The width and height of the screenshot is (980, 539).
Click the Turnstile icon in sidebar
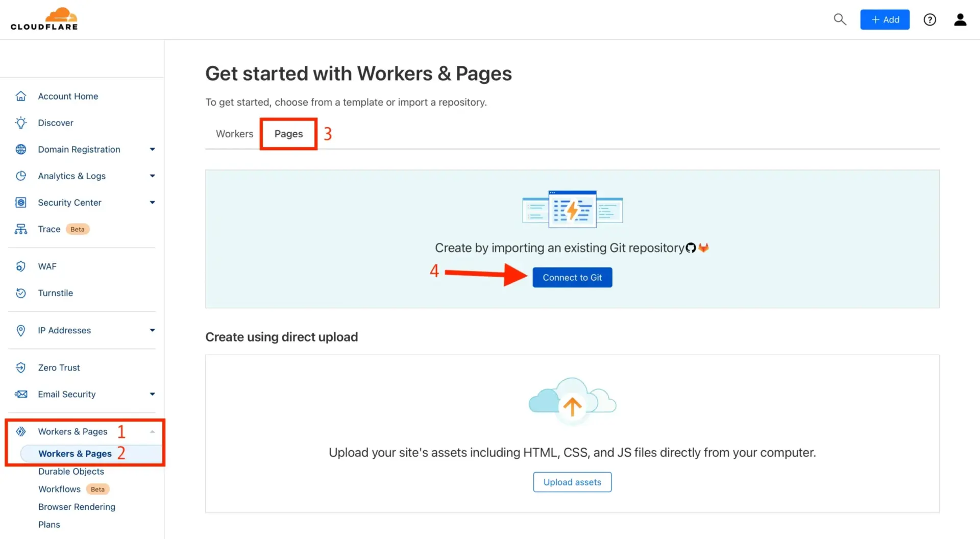[x=21, y=293]
